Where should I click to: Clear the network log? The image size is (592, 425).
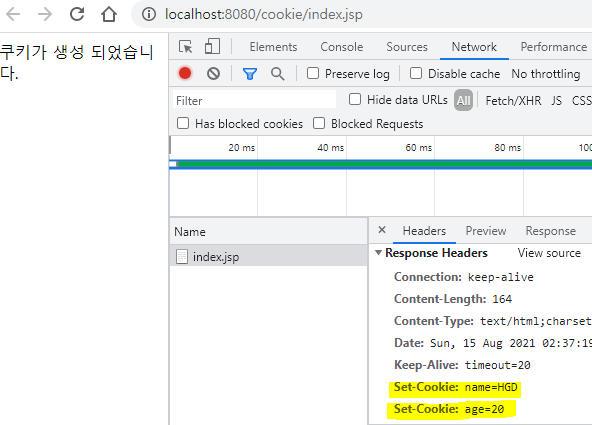click(x=213, y=73)
